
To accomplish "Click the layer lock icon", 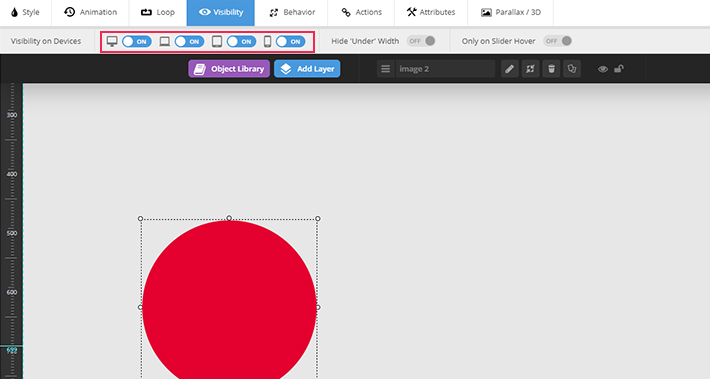I will [619, 69].
